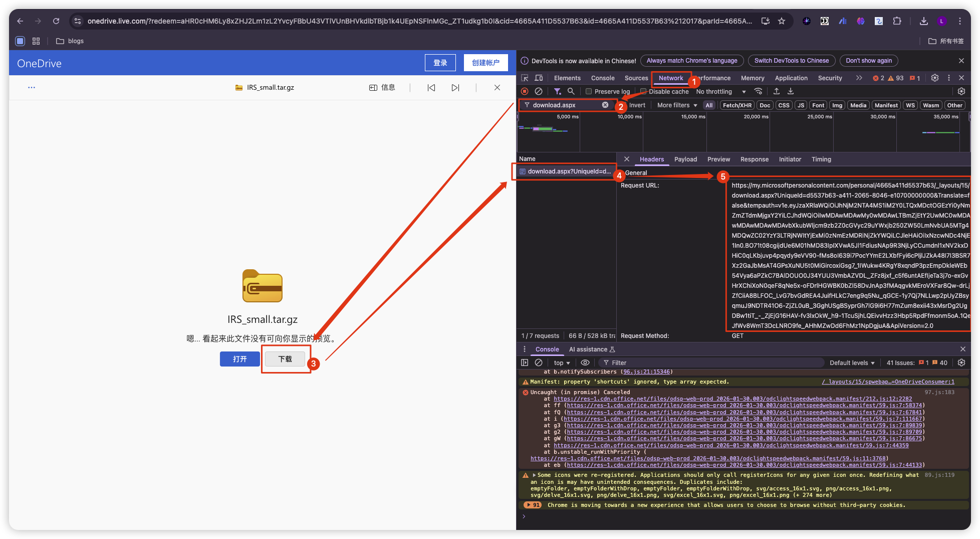
Task: Click the 下载 download button
Action: click(x=286, y=359)
